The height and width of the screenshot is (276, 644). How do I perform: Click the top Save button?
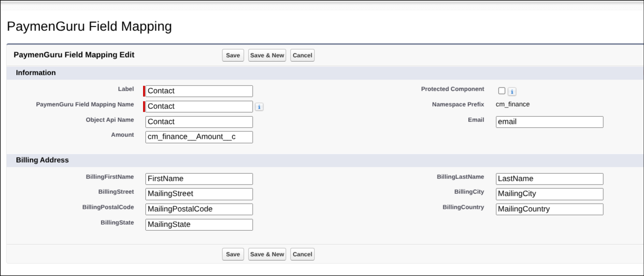coord(233,55)
